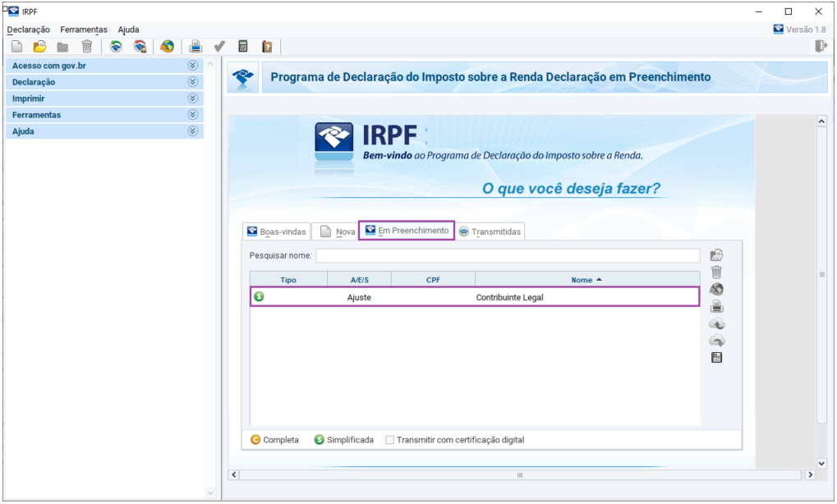This screenshot has width=837, height=504.
Task: Click the gray closed folder toolbar icon
Action: 62,48
